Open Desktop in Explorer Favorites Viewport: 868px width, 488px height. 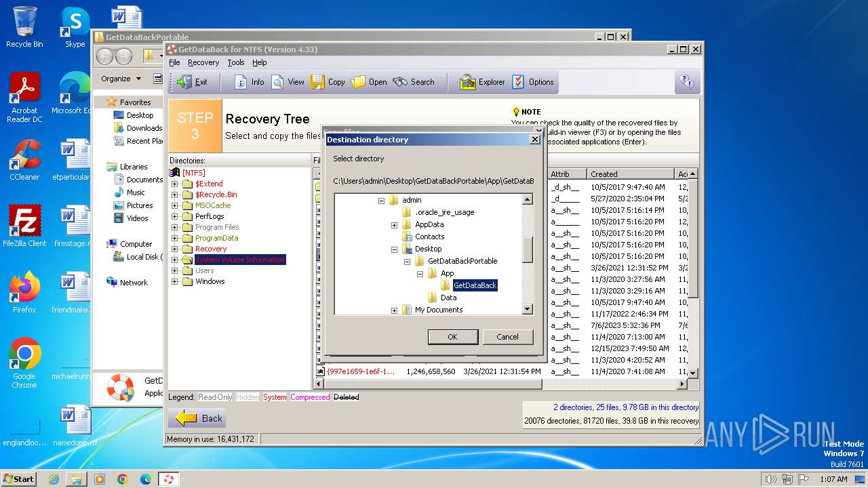tap(140, 115)
